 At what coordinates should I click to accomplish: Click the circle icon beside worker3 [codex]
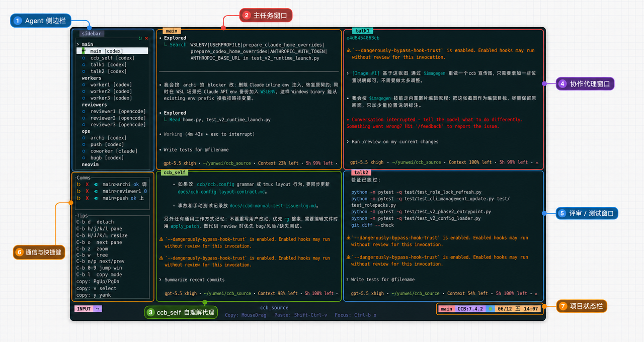point(84,98)
